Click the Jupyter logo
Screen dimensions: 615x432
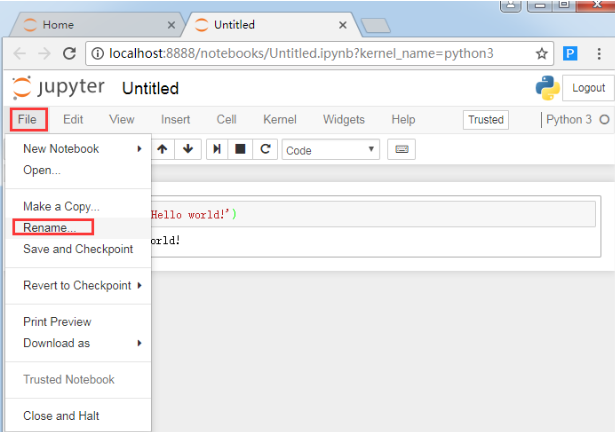(x=59, y=87)
